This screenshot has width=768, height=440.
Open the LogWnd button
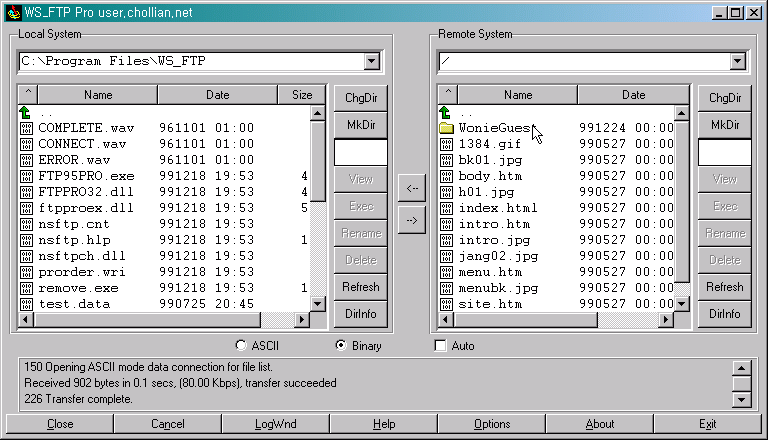pyautogui.click(x=275, y=424)
